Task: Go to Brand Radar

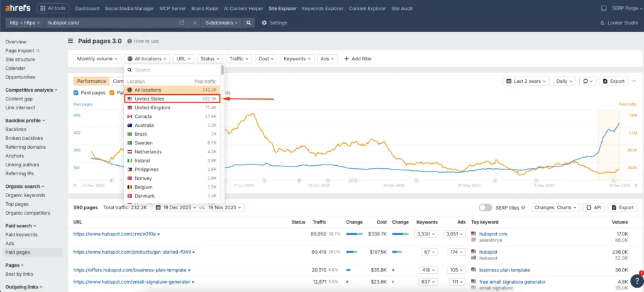Action: point(205,8)
